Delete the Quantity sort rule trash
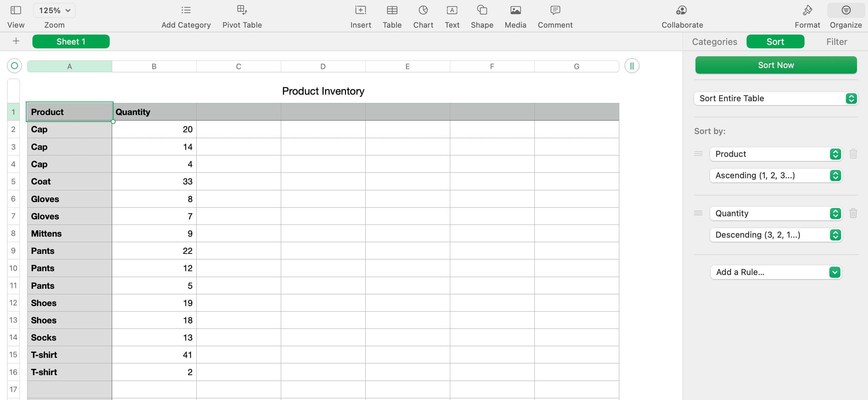Image resolution: width=868 pixels, height=400 pixels. (853, 213)
